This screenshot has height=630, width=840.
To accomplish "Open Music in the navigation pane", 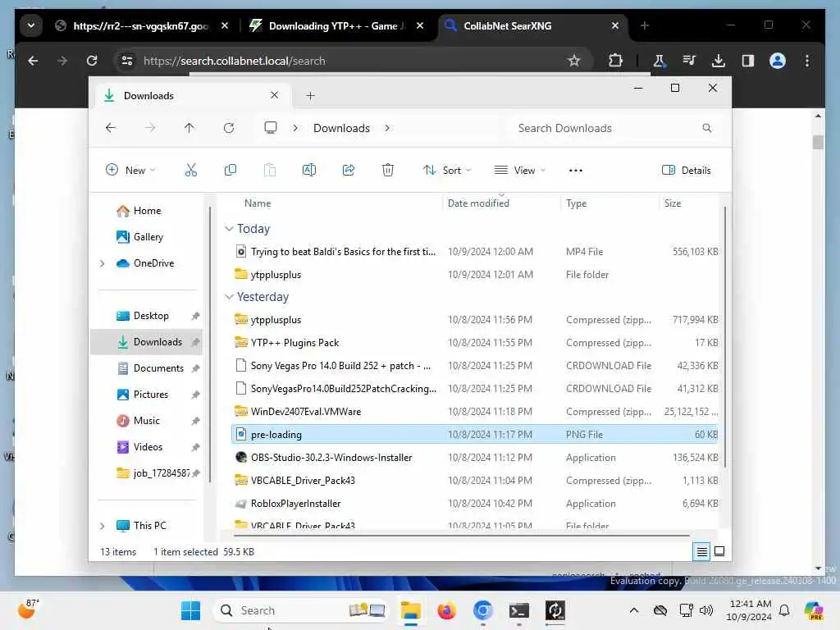I will 147,421.
